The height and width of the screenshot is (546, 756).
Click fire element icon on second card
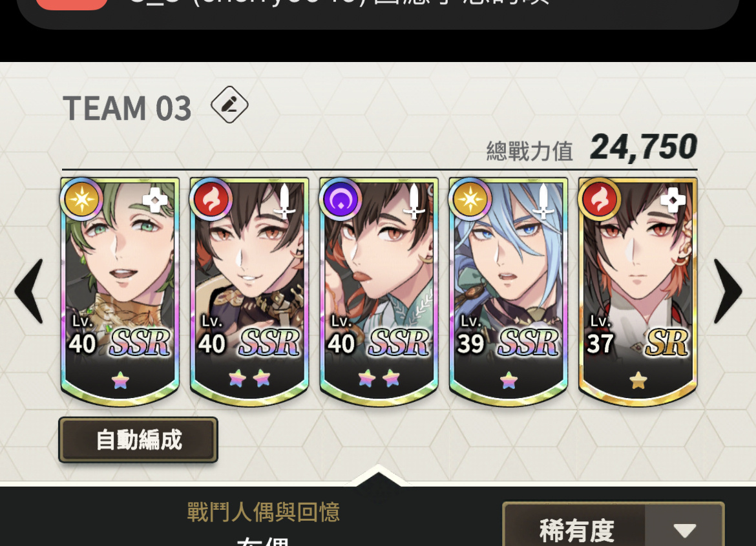click(x=211, y=199)
